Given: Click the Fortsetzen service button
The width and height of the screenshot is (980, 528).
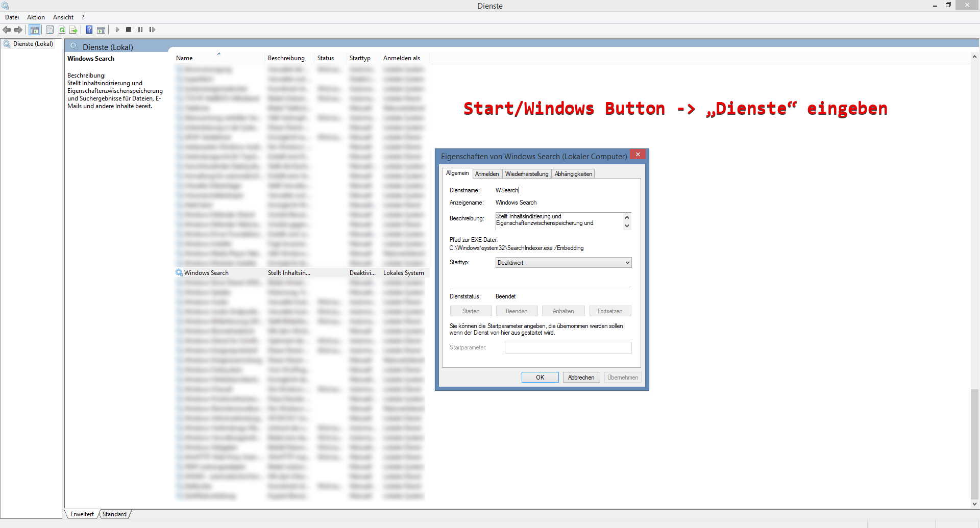Looking at the screenshot, I should point(610,311).
